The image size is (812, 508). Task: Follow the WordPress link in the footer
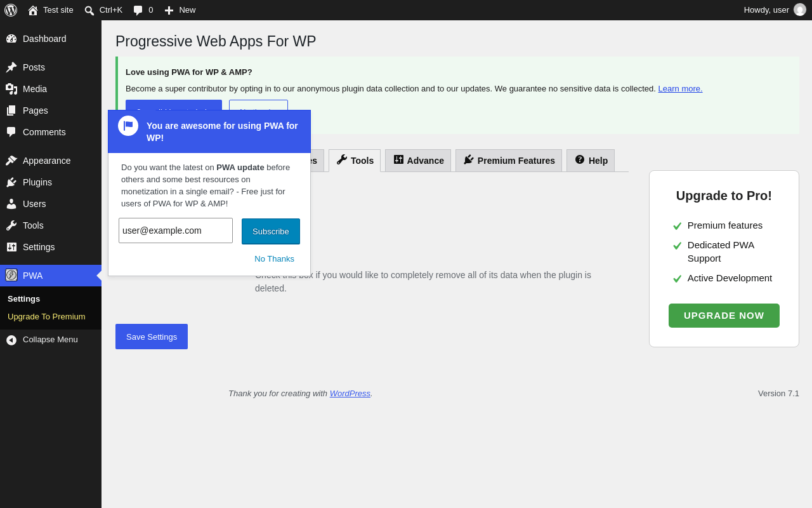[x=350, y=394]
